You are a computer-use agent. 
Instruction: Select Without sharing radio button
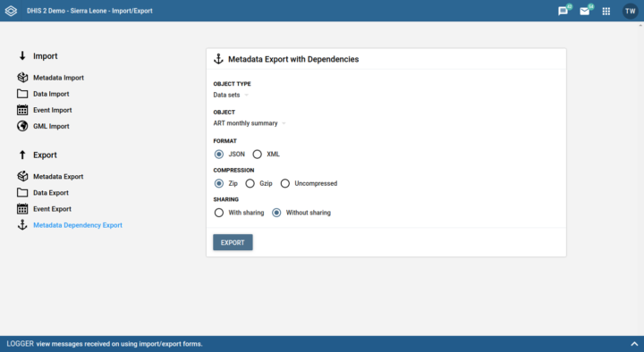point(276,213)
